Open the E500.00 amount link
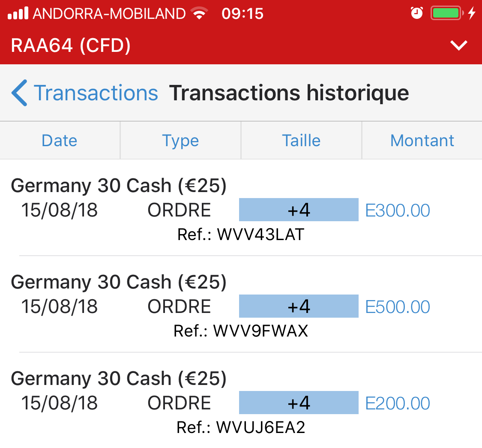The height and width of the screenshot is (448, 482). coord(398,307)
